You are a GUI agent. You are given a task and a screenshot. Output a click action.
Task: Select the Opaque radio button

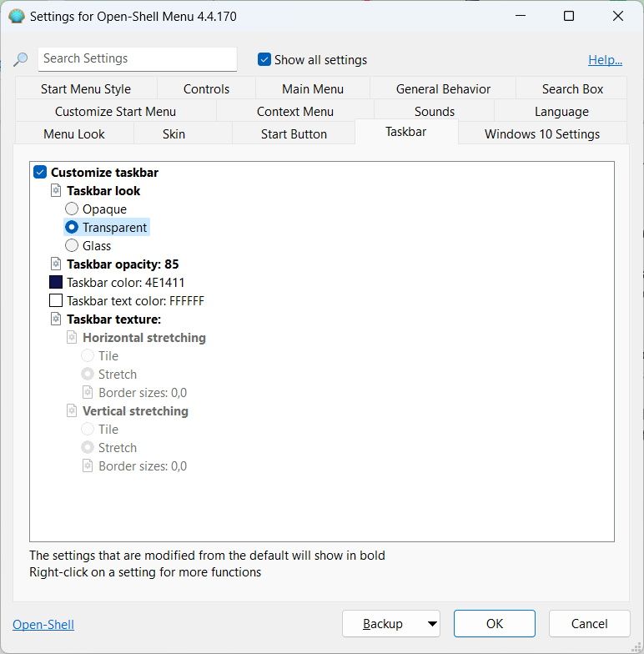tap(72, 209)
